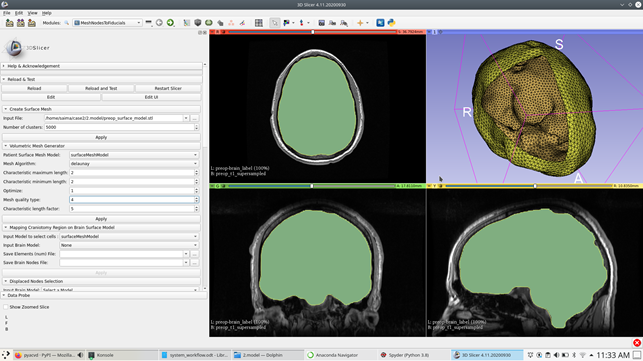Click the Load DICOM data icon
Viewport: 643px width, 361px height.
(21, 23)
